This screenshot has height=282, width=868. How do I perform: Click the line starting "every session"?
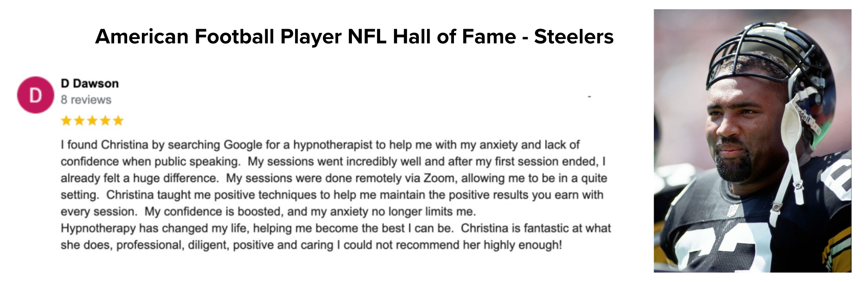tap(268, 212)
